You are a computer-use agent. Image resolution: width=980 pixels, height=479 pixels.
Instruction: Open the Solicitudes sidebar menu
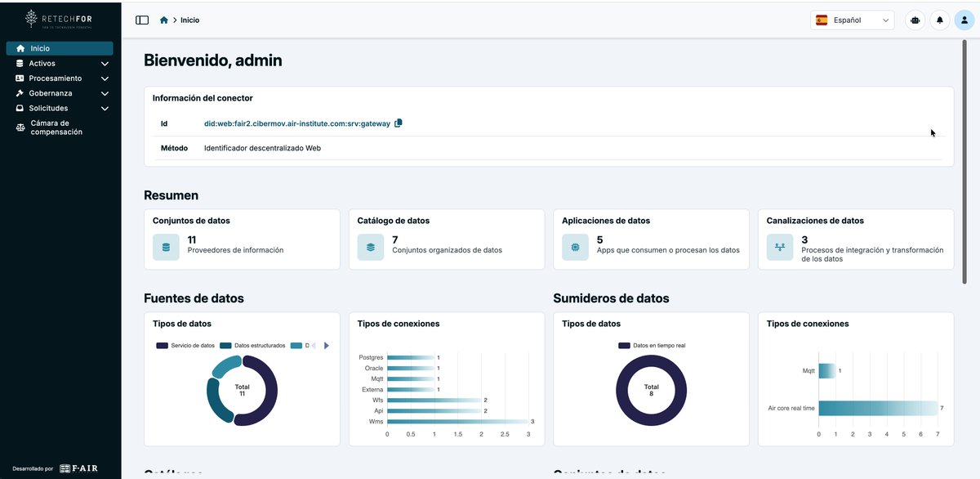(60, 108)
